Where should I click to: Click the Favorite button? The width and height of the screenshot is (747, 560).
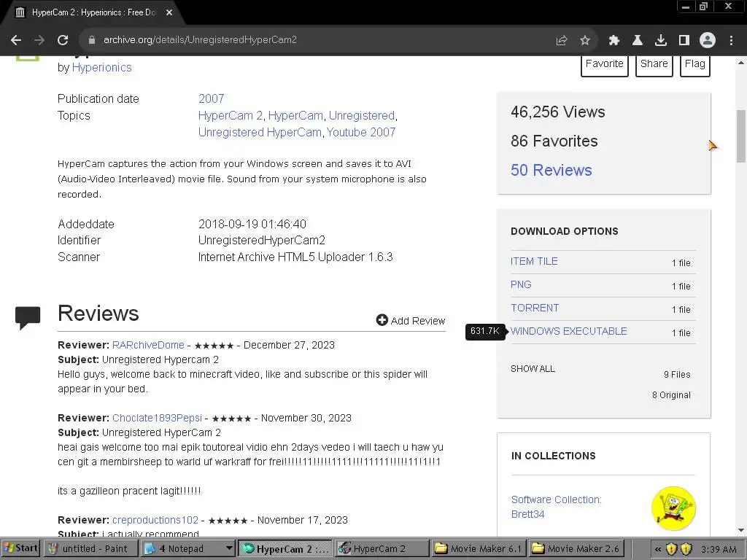(x=605, y=65)
